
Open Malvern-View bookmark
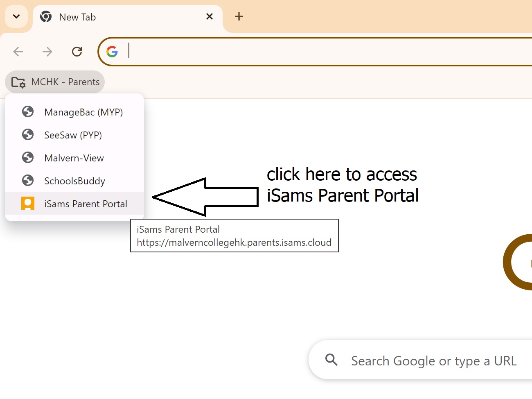74,158
